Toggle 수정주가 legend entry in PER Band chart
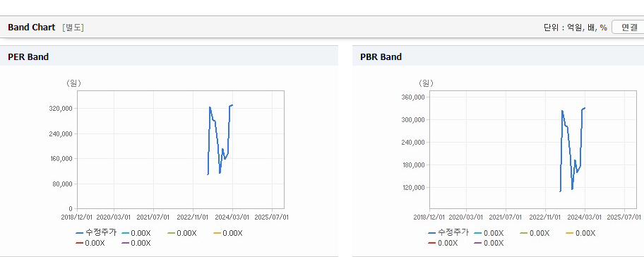The height and width of the screenshot is (257, 644). (96, 233)
